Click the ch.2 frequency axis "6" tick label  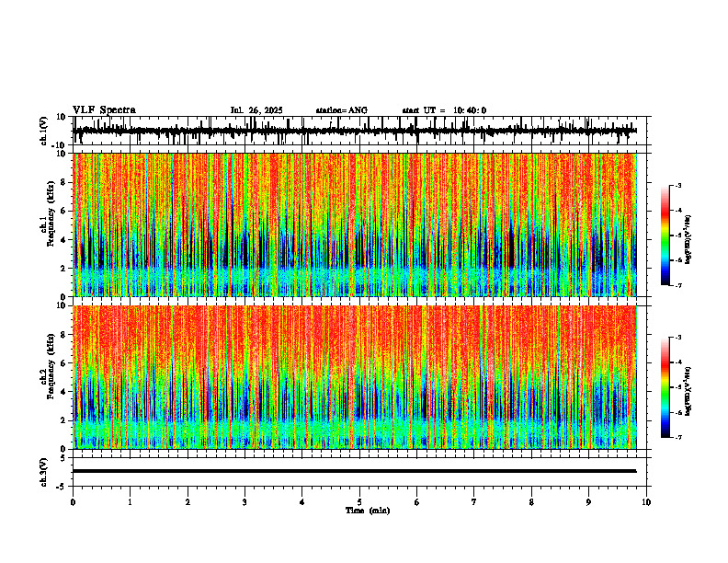click(x=63, y=363)
